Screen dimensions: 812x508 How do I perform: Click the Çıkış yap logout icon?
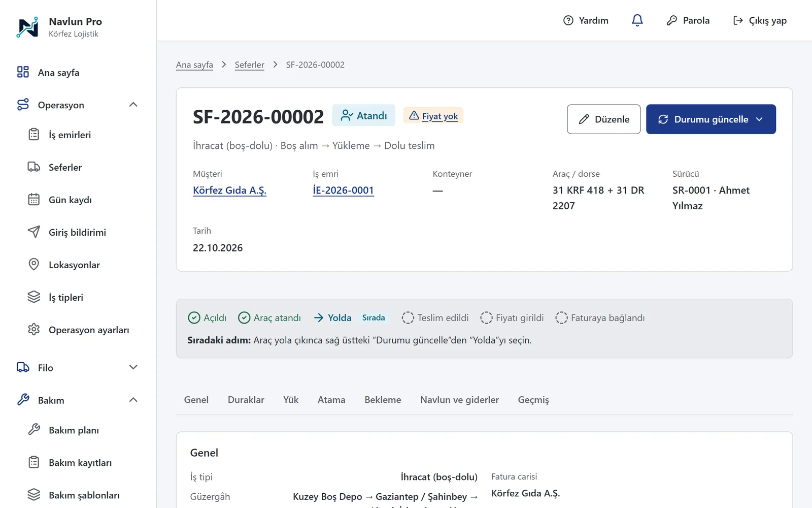click(738, 20)
